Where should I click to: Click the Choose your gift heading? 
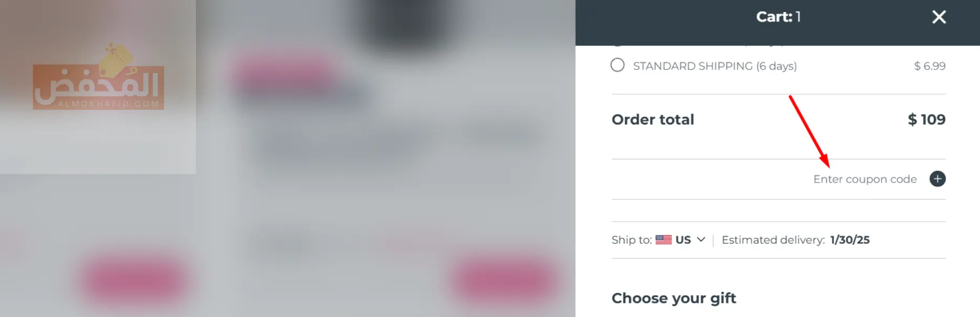674,298
